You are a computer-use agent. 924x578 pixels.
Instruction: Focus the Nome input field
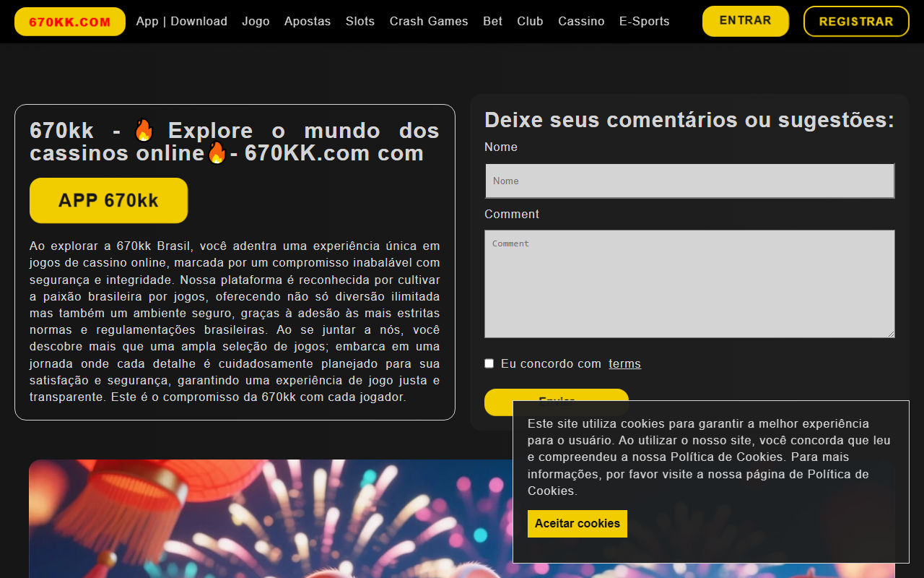[689, 181]
